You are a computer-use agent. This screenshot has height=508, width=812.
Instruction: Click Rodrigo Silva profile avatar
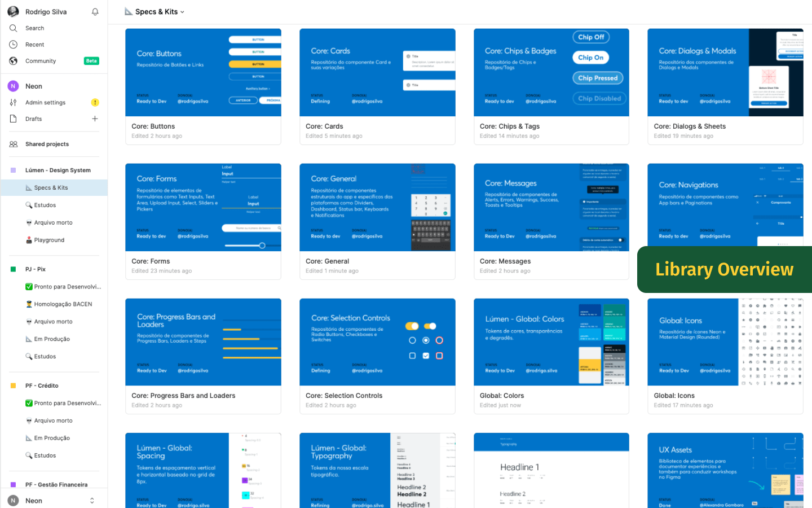[x=13, y=12]
